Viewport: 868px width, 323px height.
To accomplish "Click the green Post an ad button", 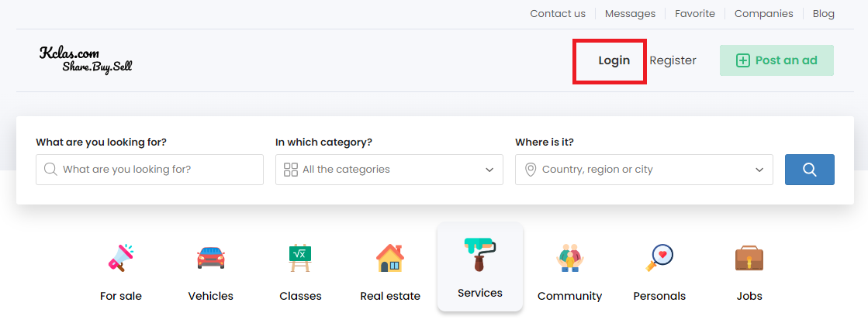I will click(x=776, y=60).
